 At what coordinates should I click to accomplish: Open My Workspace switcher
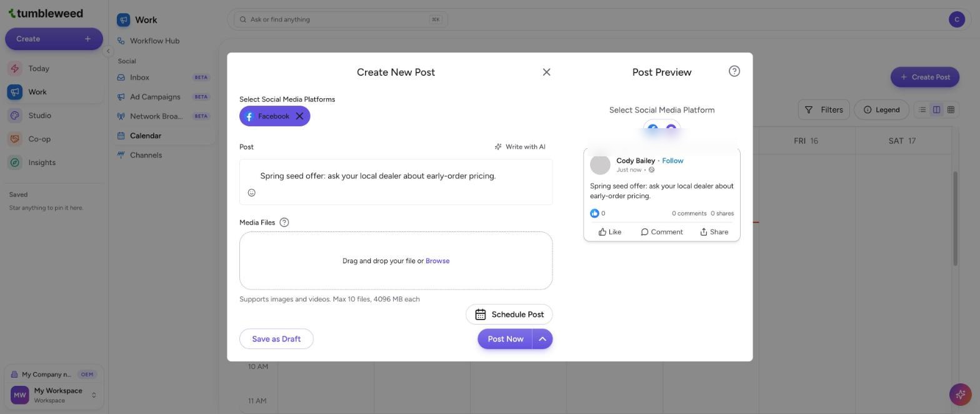click(54, 395)
